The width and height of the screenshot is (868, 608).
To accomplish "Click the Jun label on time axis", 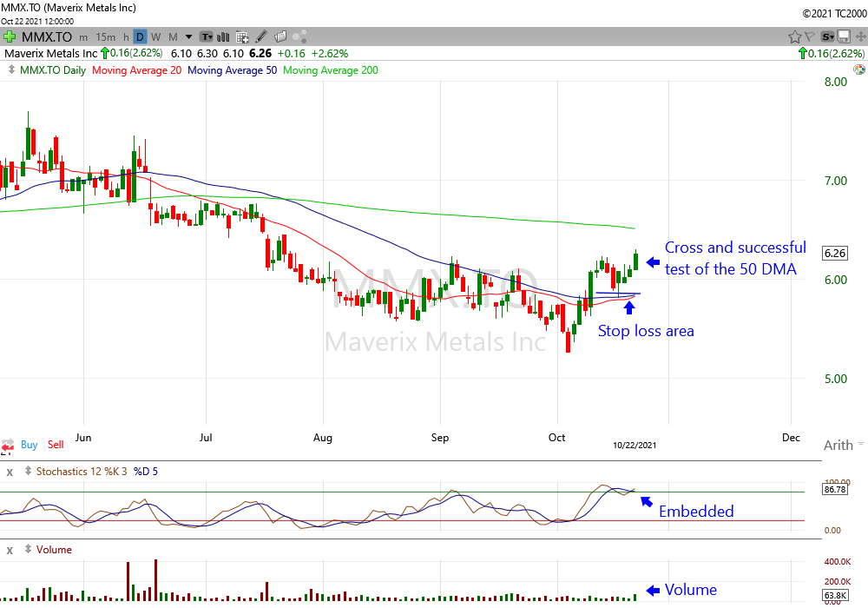I will pyautogui.click(x=83, y=438).
